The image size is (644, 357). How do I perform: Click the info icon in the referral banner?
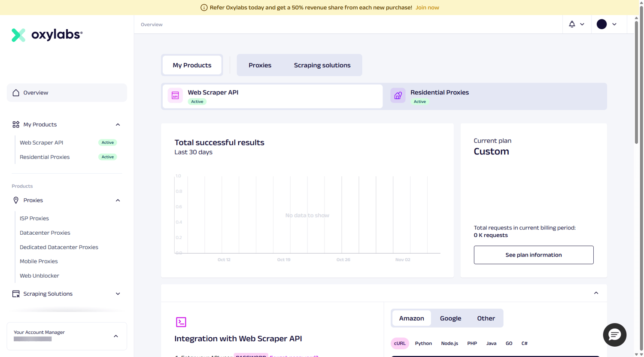(x=204, y=8)
